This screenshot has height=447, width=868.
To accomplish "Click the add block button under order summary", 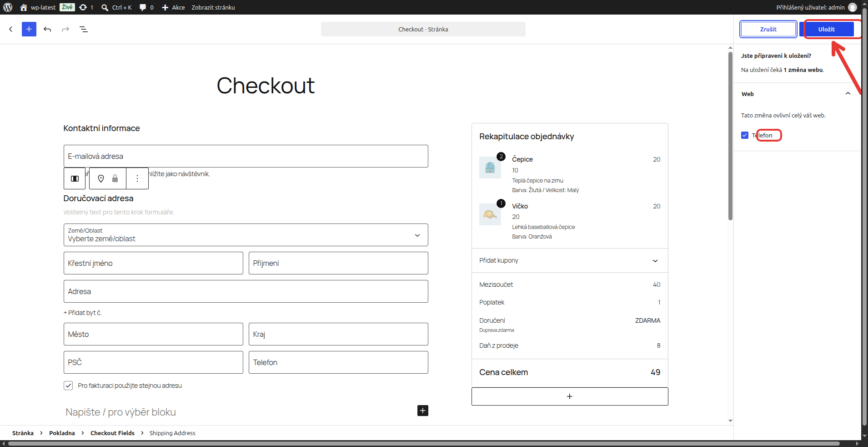I will [x=570, y=396].
